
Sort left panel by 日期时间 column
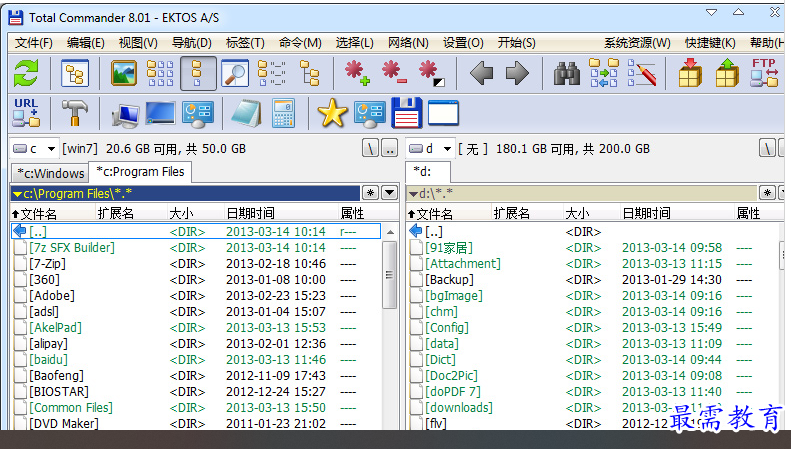tap(281, 213)
